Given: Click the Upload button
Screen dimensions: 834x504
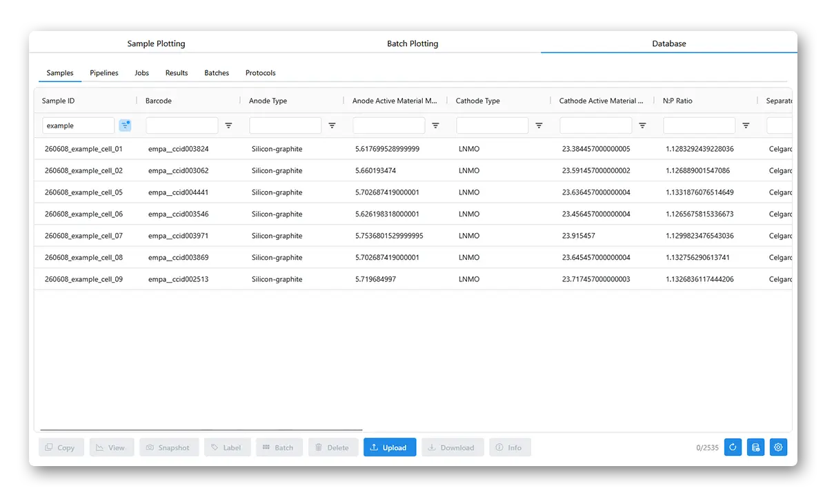Looking at the screenshot, I should [390, 447].
